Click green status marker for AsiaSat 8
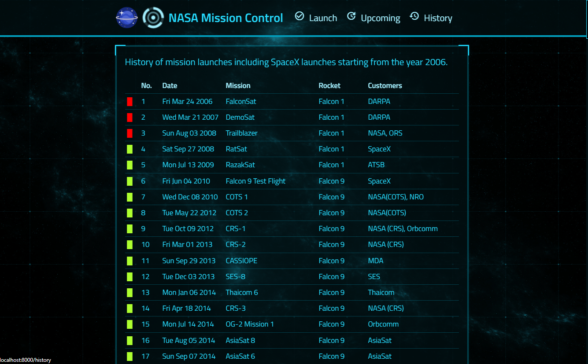 [x=130, y=341]
